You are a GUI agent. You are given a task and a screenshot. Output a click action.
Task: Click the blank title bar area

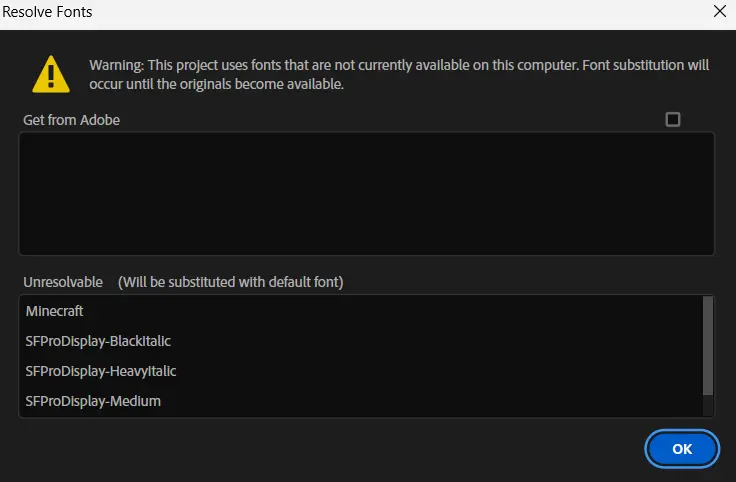tap(380, 12)
